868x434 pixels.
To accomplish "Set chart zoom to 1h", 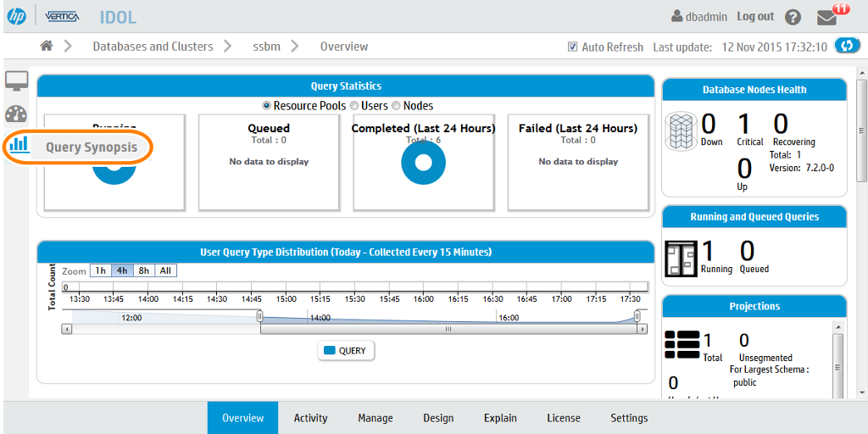I will (100, 270).
